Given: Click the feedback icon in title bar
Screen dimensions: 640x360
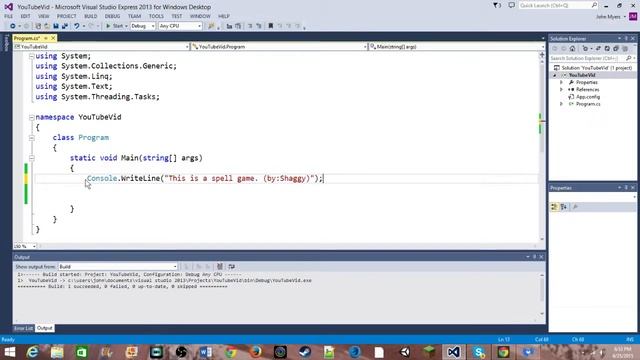Looking at the screenshot, I should coord(511,6).
